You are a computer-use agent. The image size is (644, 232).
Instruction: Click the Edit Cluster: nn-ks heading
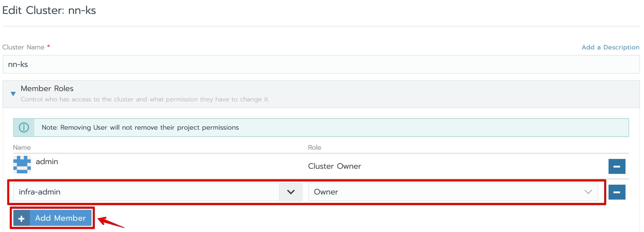tap(49, 11)
